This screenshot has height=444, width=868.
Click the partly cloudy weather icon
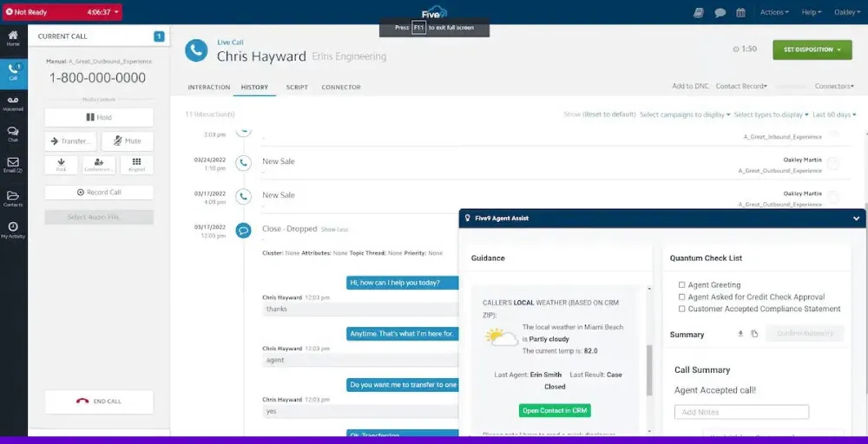click(501, 337)
